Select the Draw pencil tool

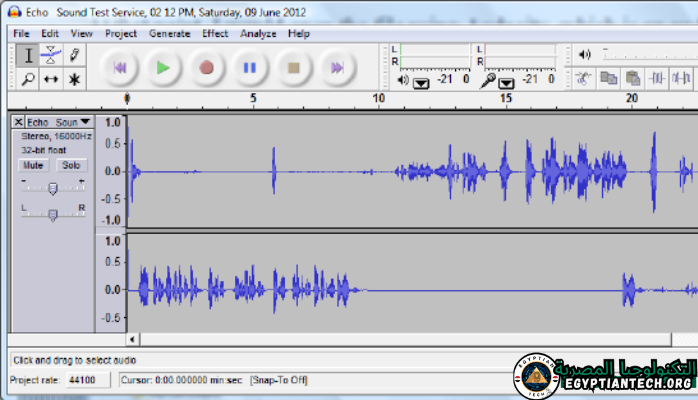[74, 56]
